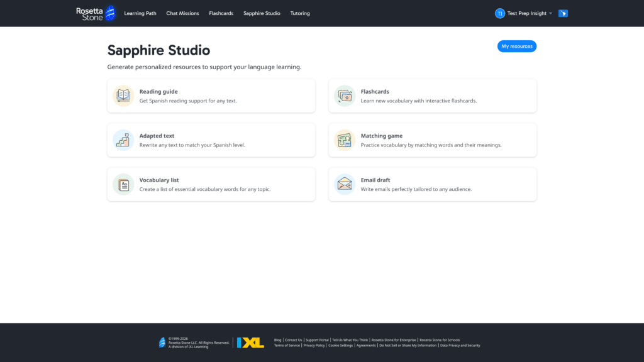Click the My resources button
The image size is (644, 362).
pos(517,47)
